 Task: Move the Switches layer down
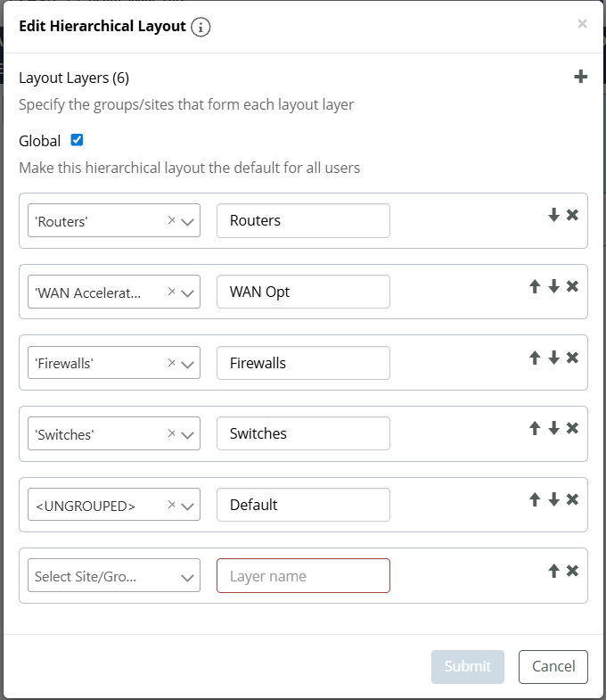point(553,428)
